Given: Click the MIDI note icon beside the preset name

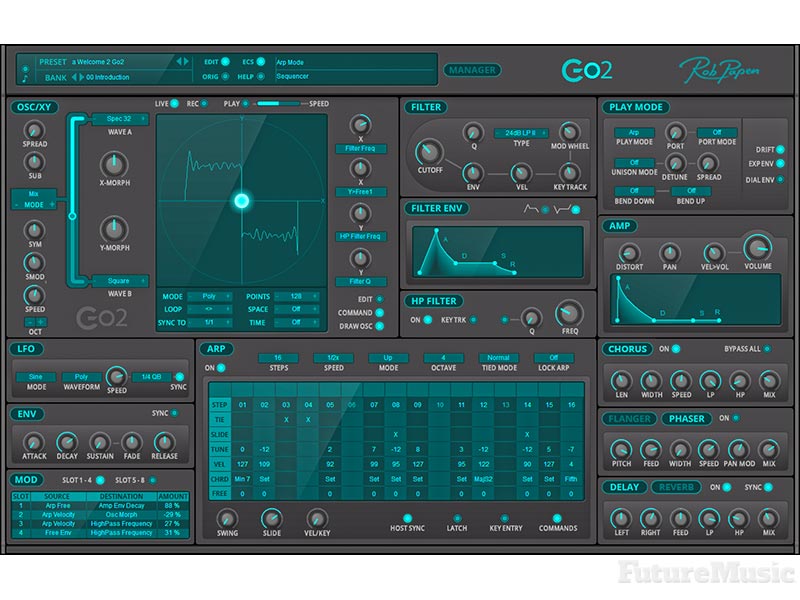Looking at the screenshot, I should click(25, 79).
